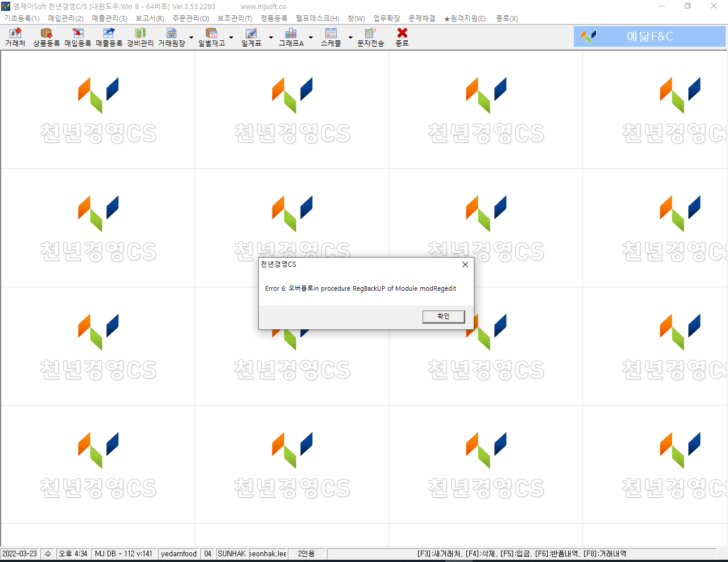Open the 일계표 toolbar icon
This screenshot has width=728, height=562.
tap(251, 38)
